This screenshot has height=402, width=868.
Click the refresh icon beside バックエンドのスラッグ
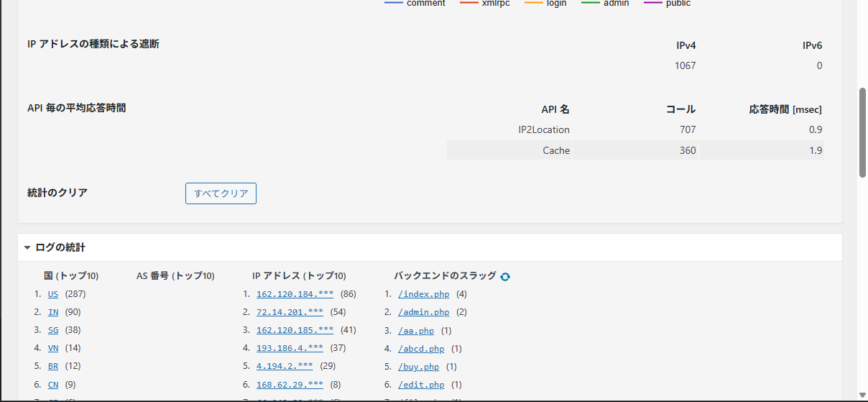pos(505,277)
